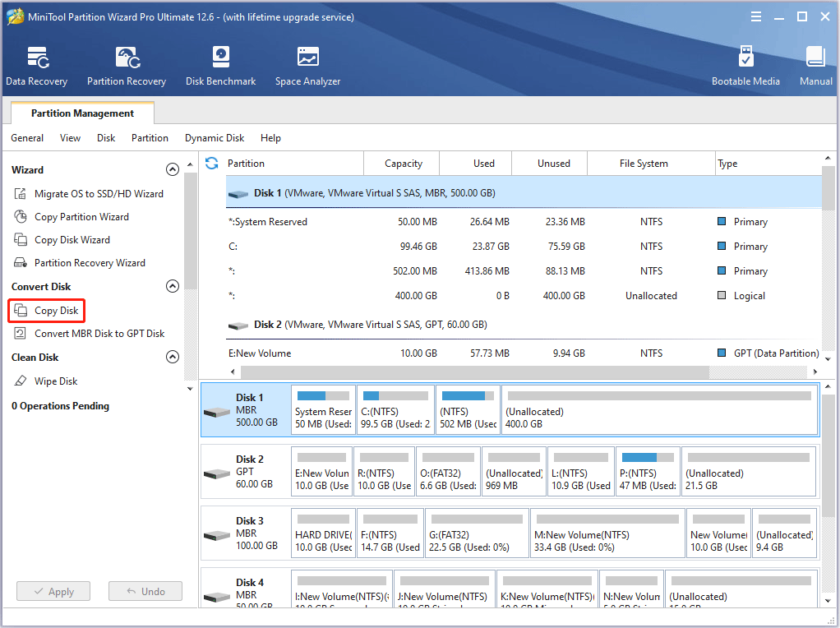
Task: Select the C: partition row
Action: 524,247
